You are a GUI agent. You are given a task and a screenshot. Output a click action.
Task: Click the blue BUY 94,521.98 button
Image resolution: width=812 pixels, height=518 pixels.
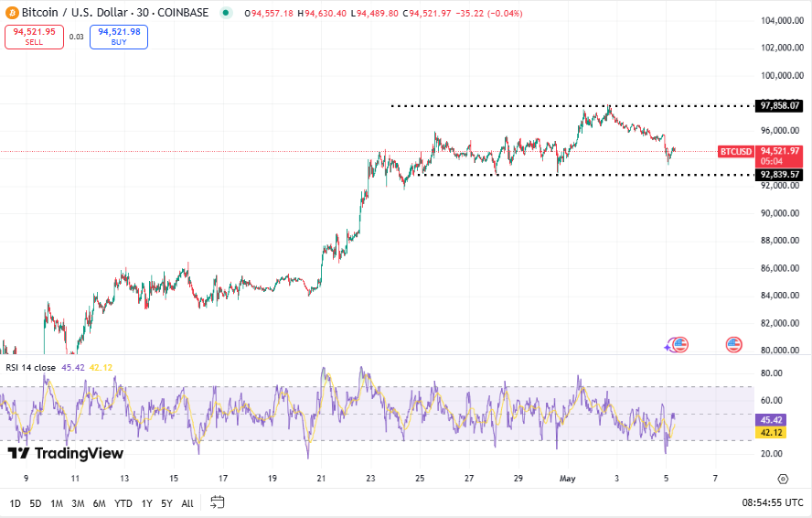click(x=119, y=37)
